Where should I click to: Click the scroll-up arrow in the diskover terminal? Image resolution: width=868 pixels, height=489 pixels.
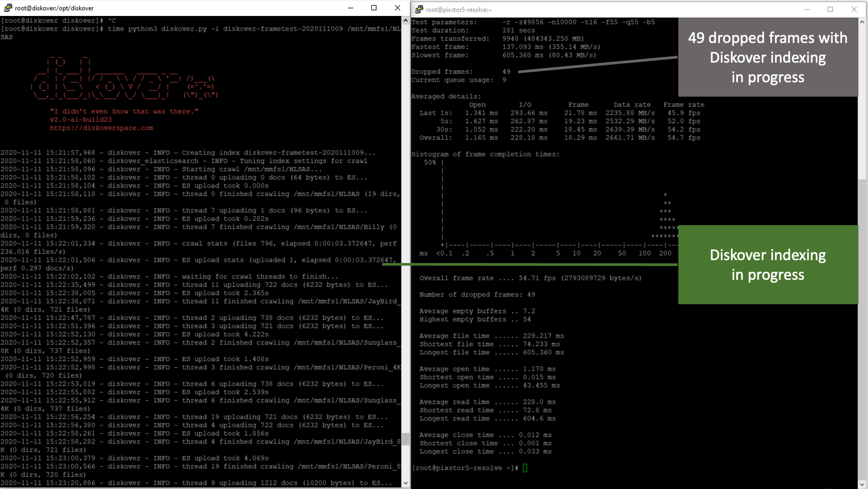[x=406, y=21]
